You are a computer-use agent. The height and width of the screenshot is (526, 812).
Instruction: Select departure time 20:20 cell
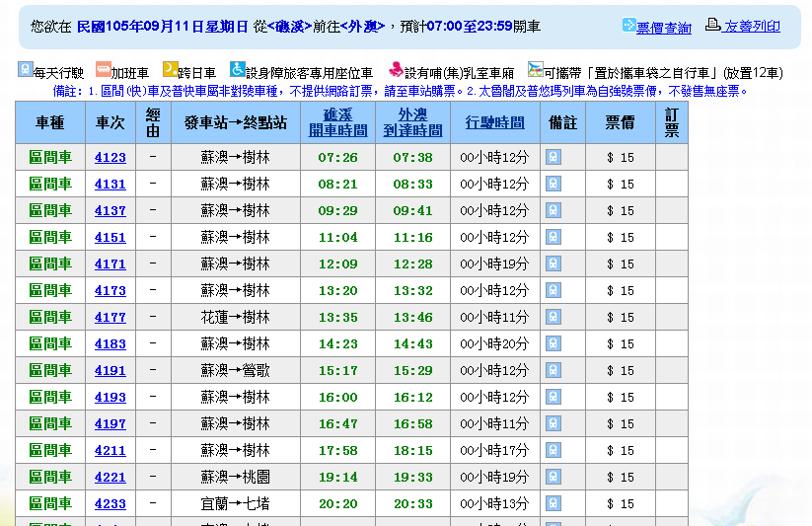(337, 503)
